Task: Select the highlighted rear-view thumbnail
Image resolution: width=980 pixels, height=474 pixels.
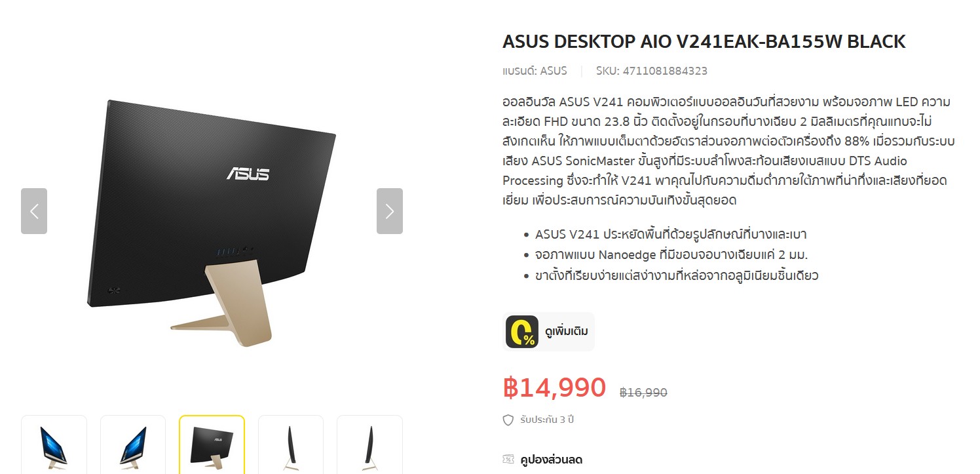Action: (x=212, y=444)
